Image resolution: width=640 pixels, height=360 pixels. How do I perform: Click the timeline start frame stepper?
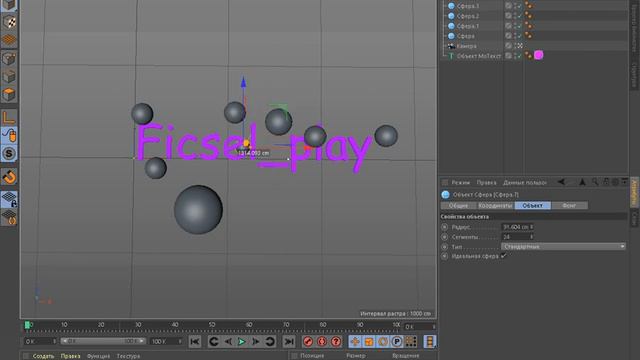pyautogui.click(x=54, y=341)
